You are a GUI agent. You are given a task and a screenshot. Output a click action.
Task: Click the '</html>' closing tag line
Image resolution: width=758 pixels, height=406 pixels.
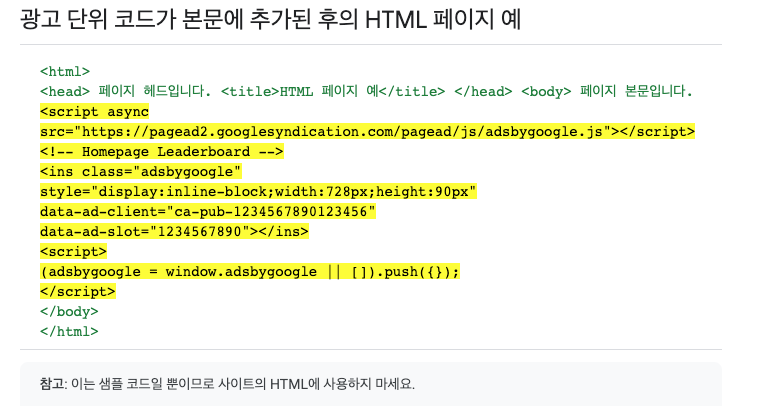pyautogui.click(x=69, y=332)
